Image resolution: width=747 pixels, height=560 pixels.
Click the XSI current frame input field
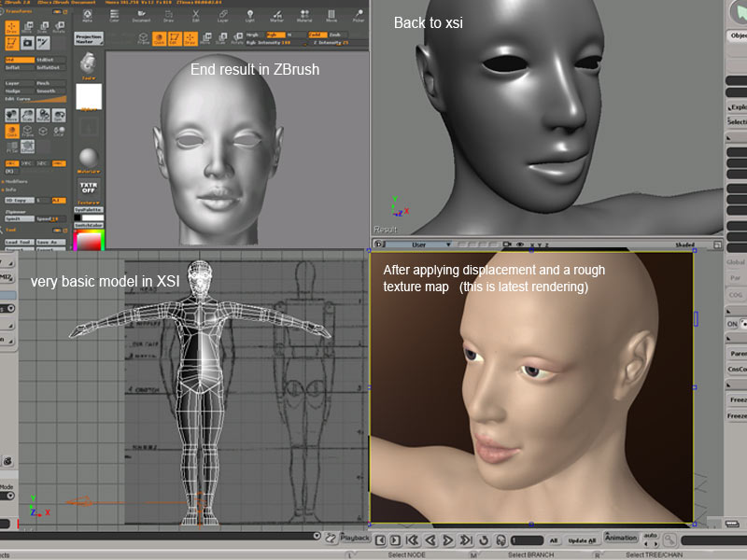click(x=528, y=540)
